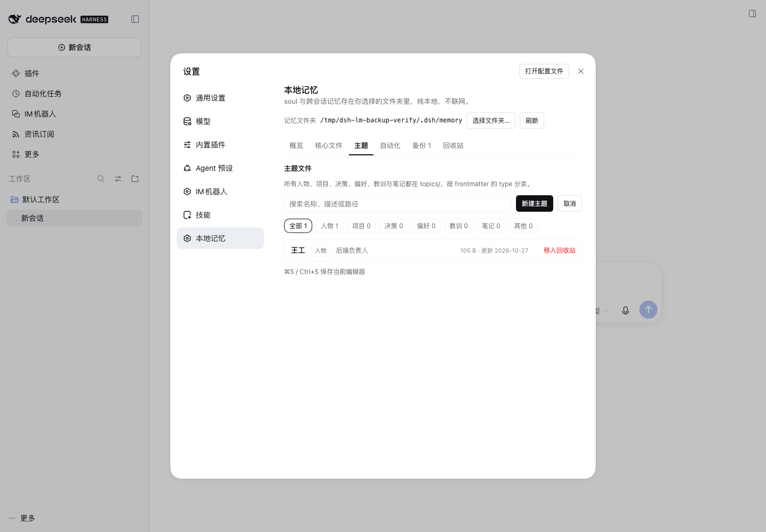Select 本地记忆 settings section
This screenshot has width=766, height=532.
(x=220, y=238)
